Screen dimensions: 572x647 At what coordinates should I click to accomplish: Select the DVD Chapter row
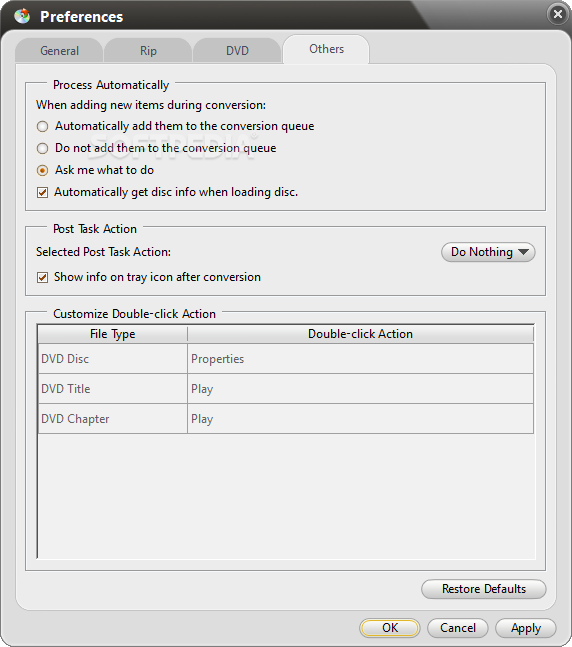(x=286, y=419)
